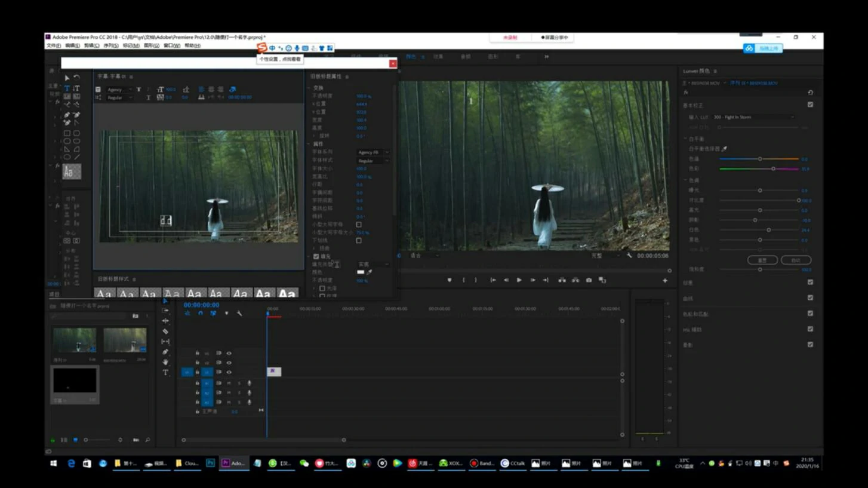Select the Ripple Edit tool beside timeline

pyautogui.click(x=165, y=321)
